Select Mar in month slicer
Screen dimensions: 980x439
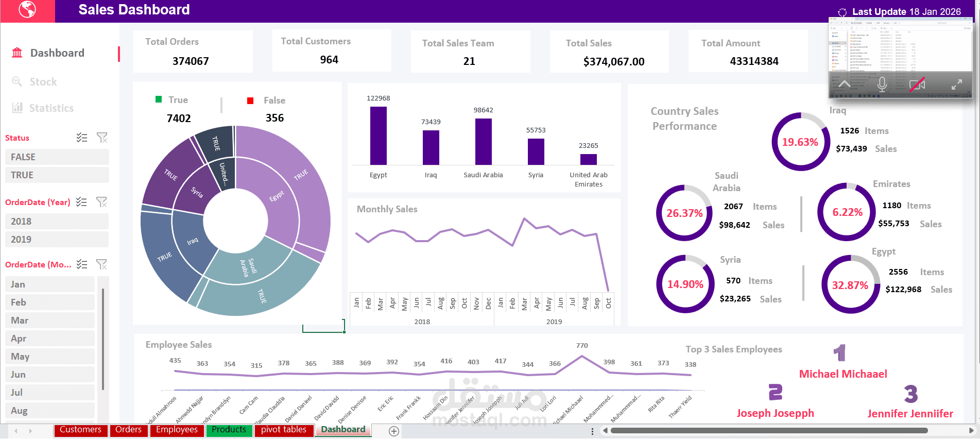coord(50,320)
